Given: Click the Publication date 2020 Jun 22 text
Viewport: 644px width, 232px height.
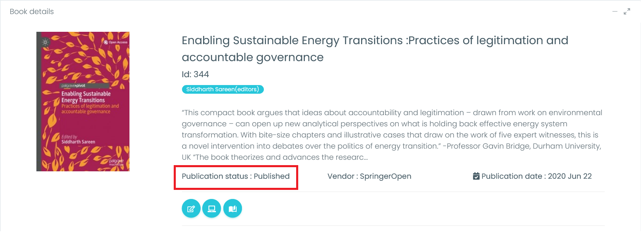Looking at the screenshot, I should pos(536,176).
